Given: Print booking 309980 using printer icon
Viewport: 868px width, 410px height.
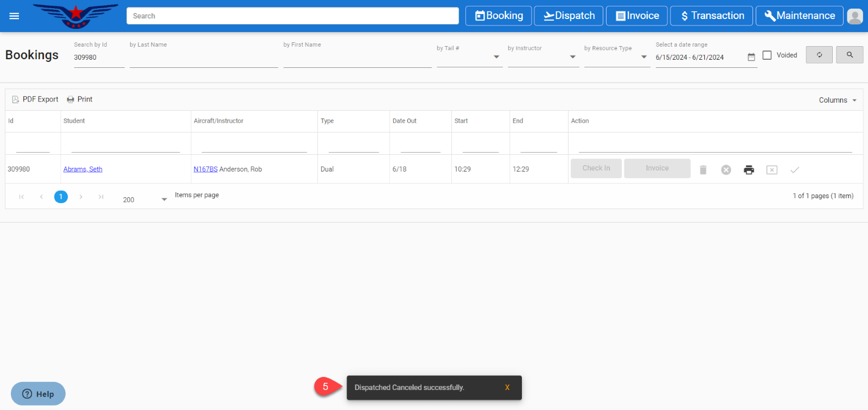Looking at the screenshot, I should (749, 170).
